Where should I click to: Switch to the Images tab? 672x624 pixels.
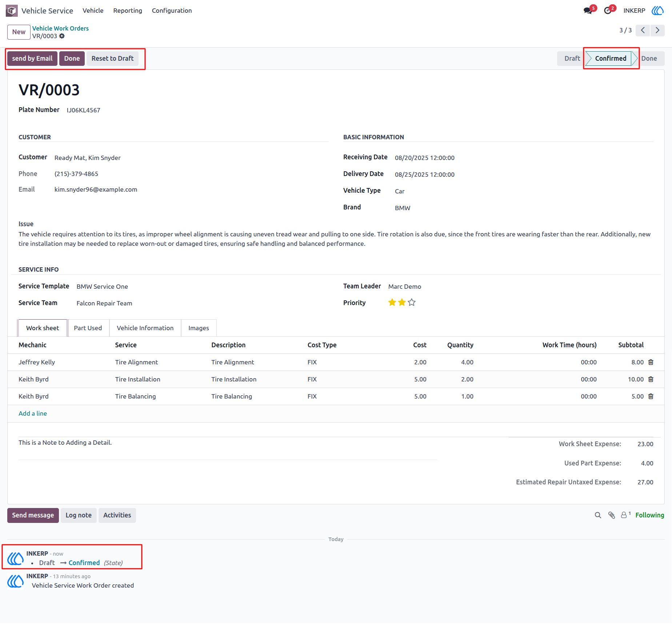(199, 328)
